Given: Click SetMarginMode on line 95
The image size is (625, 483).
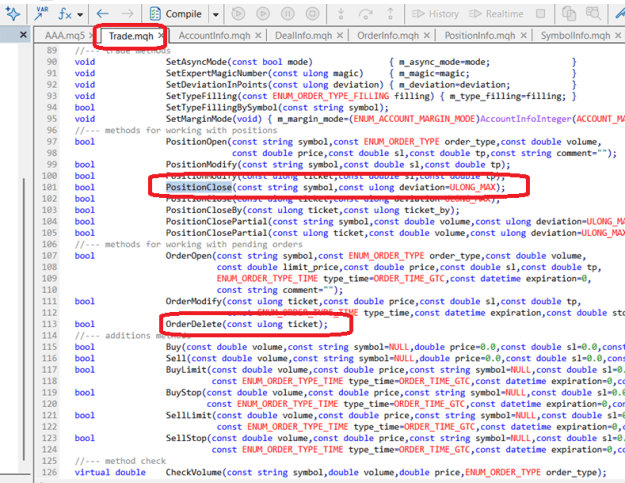Looking at the screenshot, I should (199, 119).
